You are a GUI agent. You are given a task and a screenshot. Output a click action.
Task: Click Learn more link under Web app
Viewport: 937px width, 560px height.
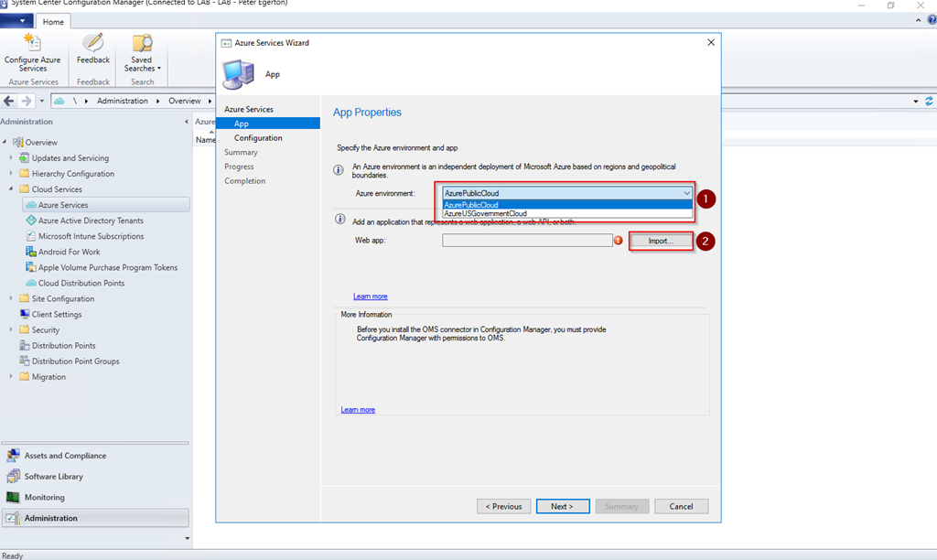point(370,296)
